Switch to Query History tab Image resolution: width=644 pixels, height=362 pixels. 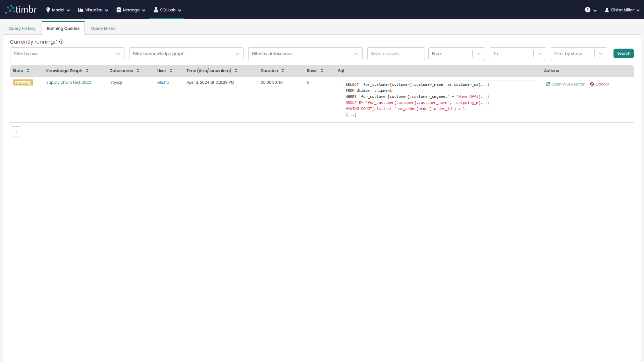click(x=22, y=28)
